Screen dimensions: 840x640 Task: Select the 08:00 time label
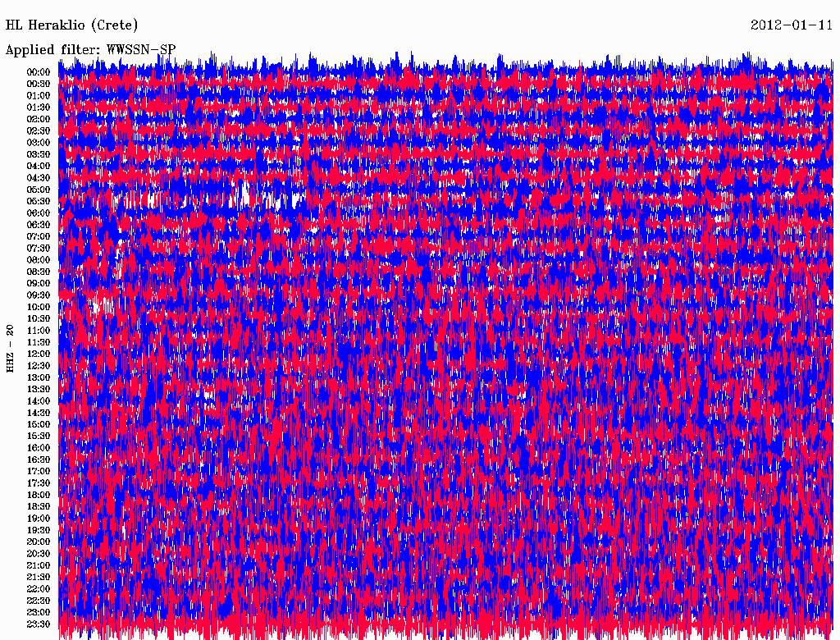click(x=39, y=260)
